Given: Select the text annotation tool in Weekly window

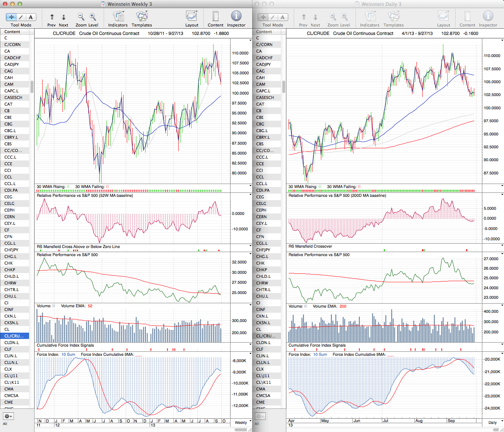Looking at the screenshot, I should tap(31, 17).
